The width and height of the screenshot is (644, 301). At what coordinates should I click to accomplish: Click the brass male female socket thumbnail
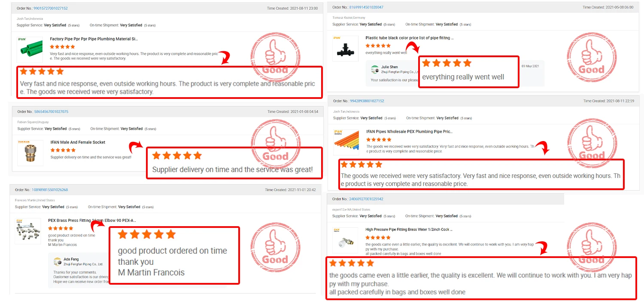pos(30,153)
